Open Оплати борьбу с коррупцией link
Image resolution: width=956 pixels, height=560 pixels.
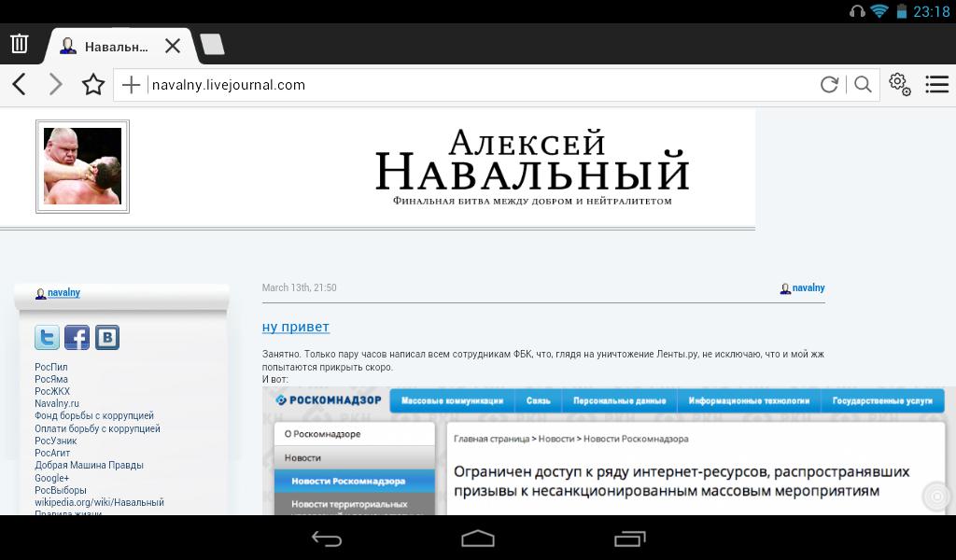click(97, 428)
